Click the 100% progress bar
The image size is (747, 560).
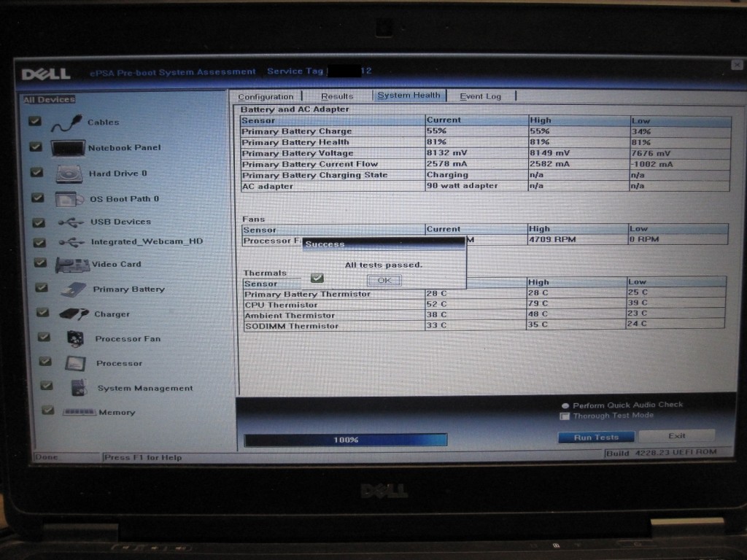click(x=346, y=440)
